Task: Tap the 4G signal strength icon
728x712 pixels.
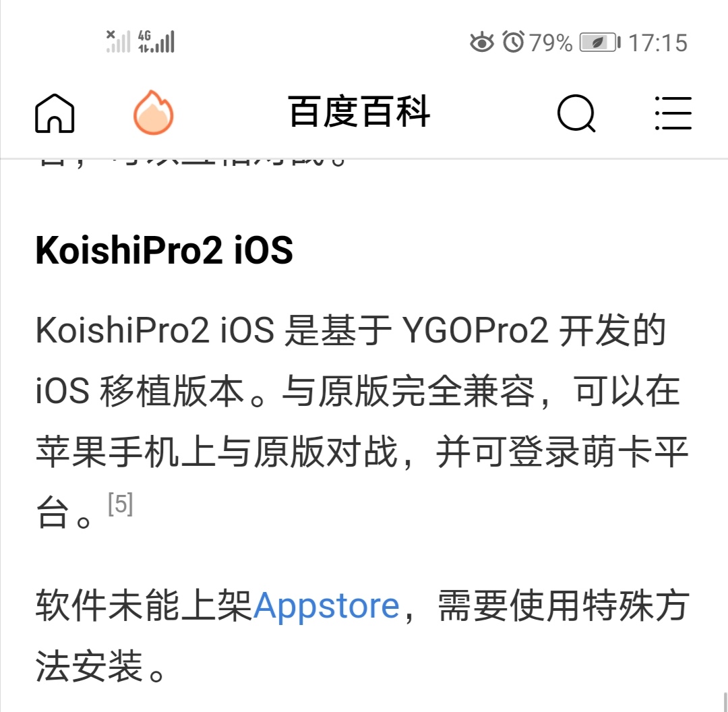Action: 156,41
